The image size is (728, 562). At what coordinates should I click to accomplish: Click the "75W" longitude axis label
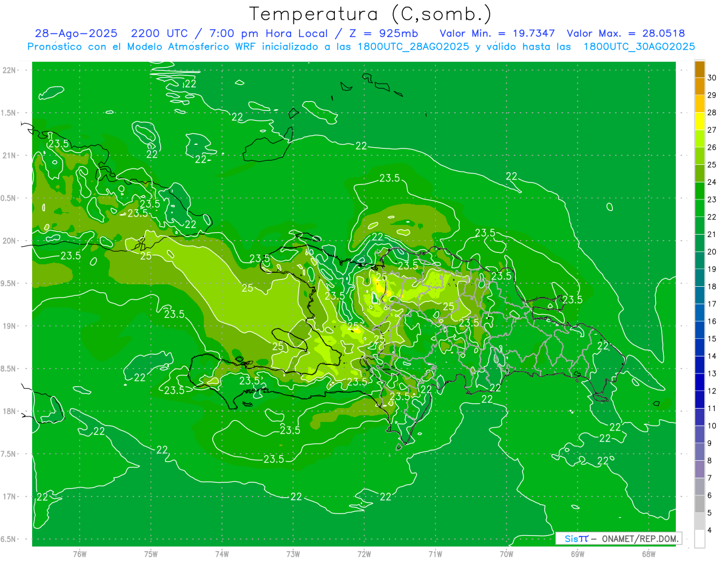pyautogui.click(x=151, y=554)
